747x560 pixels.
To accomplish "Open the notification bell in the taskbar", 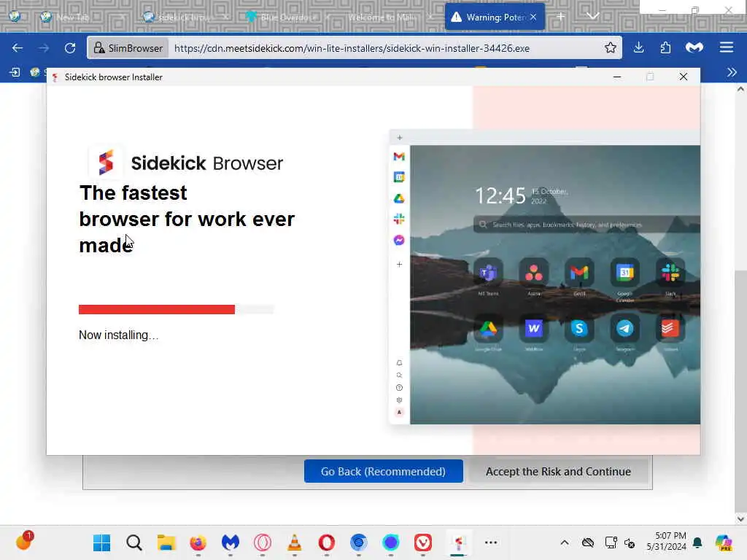I will [x=697, y=542].
